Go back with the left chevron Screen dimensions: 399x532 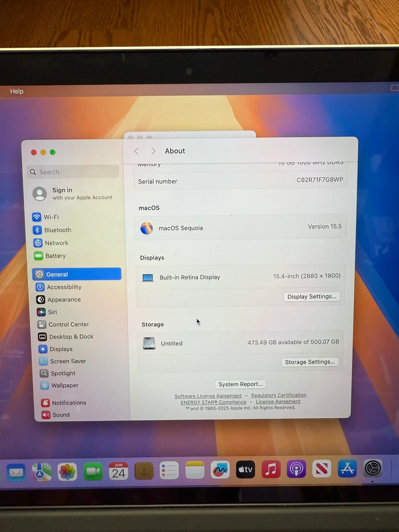pyautogui.click(x=136, y=151)
